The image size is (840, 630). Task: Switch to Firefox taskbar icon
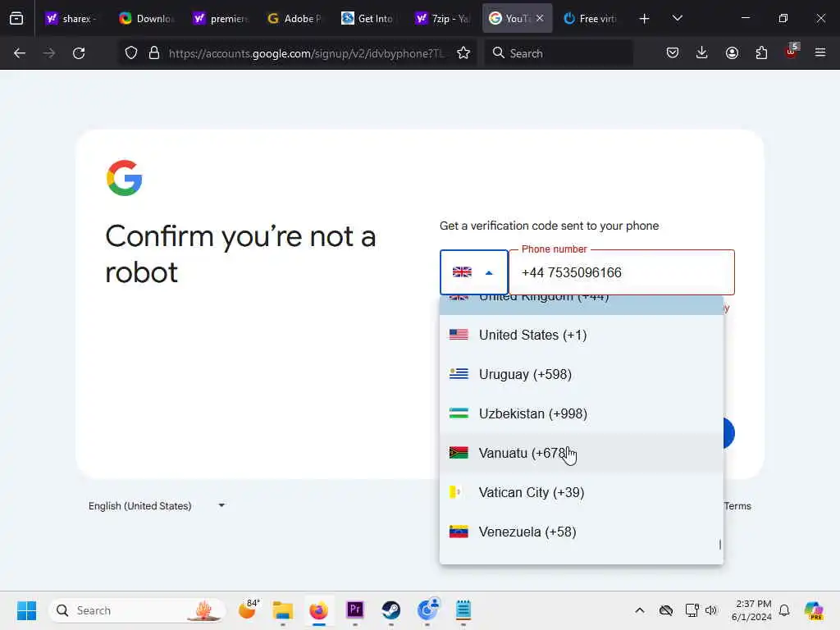[319, 610]
